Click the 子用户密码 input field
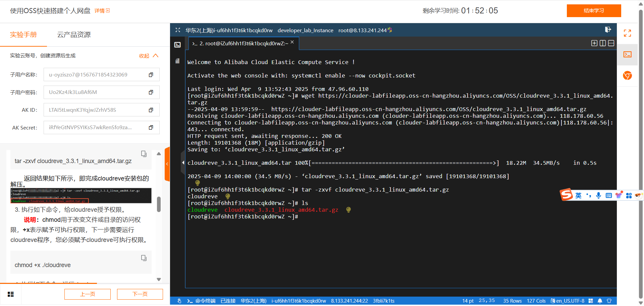Viewport: 644px width, 306px height. (102, 92)
